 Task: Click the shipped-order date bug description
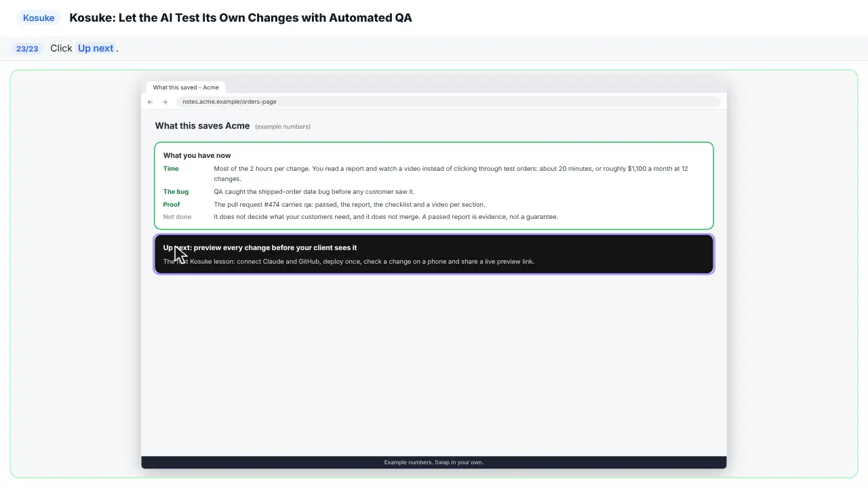[314, 192]
